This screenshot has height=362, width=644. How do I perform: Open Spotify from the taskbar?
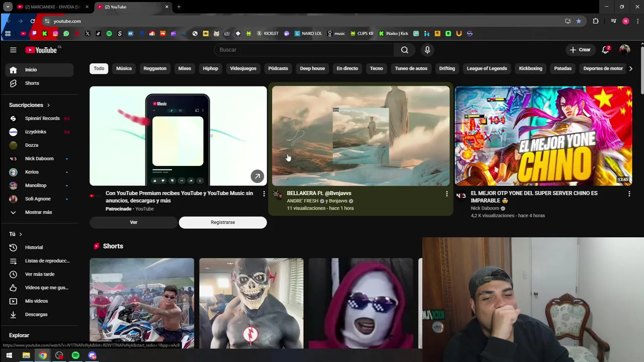point(75,355)
